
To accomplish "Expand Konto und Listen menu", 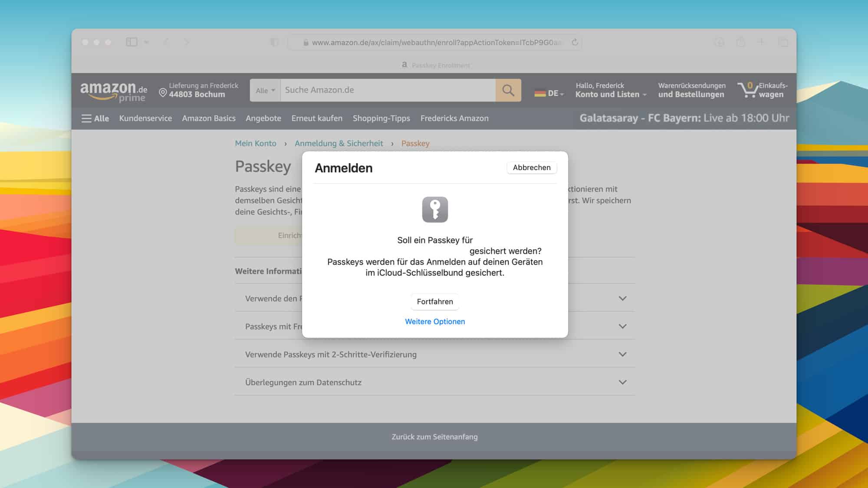I will [x=611, y=94].
